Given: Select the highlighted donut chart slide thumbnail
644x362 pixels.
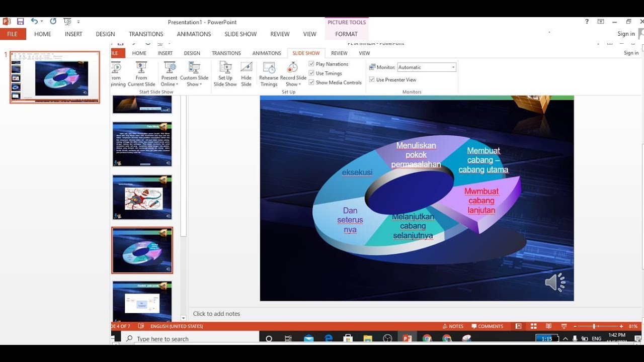Looking at the screenshot, I should (x=142, y=250).
